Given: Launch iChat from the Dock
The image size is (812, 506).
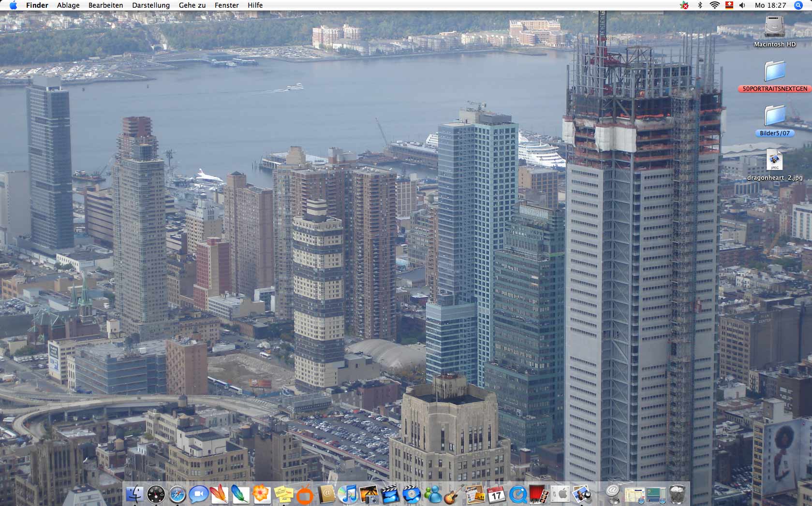Looking at the screenshot, I should coord(198,494).
